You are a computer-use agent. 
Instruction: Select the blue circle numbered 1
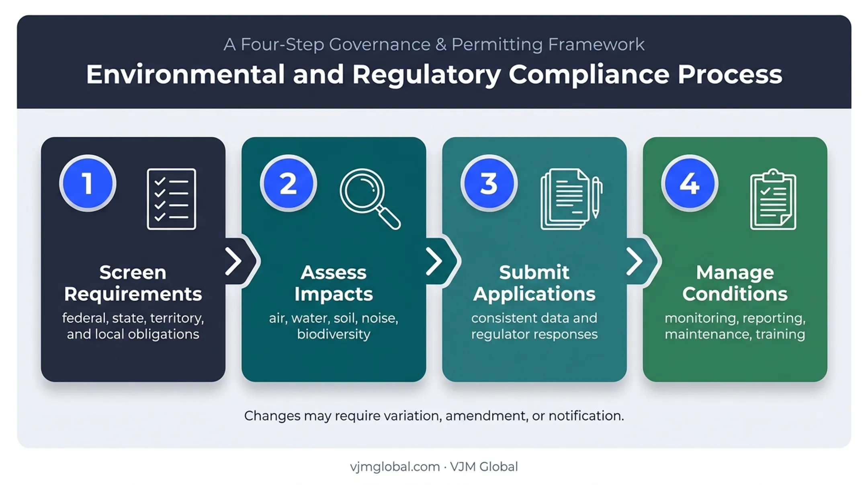(x=88, y=183)
